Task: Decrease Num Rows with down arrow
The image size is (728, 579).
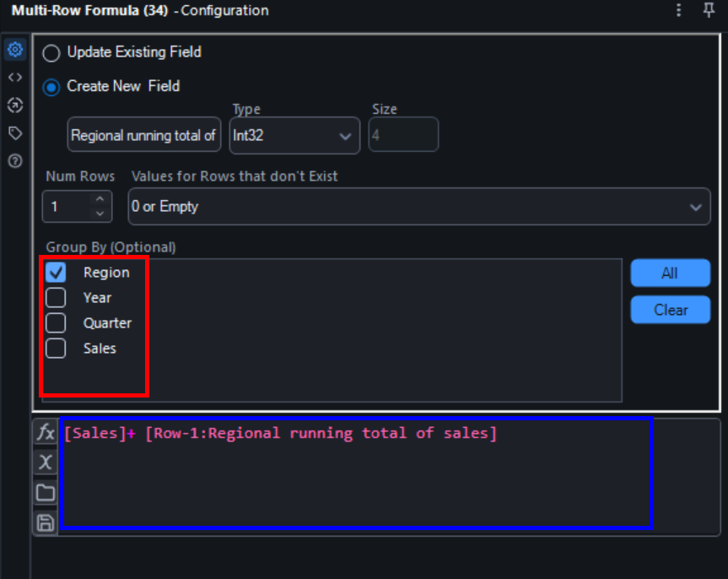Action: click(x=100, y=214)
